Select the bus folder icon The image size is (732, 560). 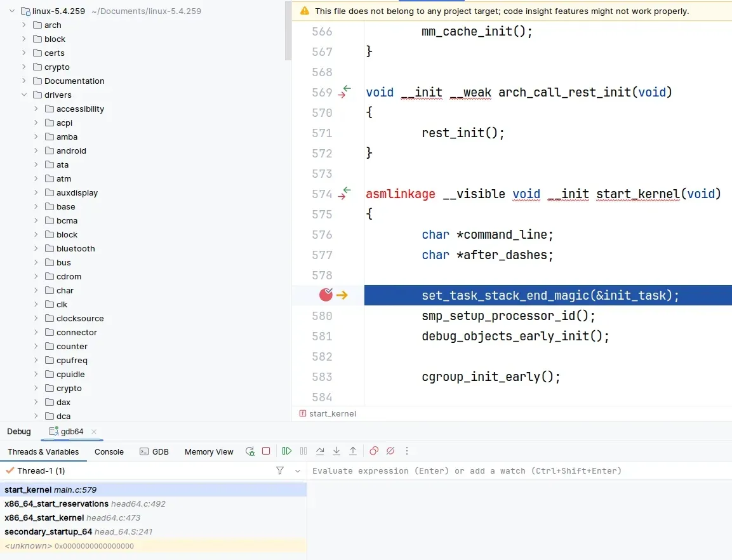(50, 262)
